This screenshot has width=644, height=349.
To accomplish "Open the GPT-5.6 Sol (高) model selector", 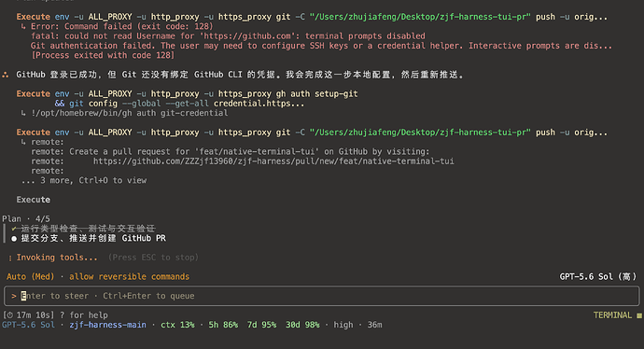I will coord(597,277).
